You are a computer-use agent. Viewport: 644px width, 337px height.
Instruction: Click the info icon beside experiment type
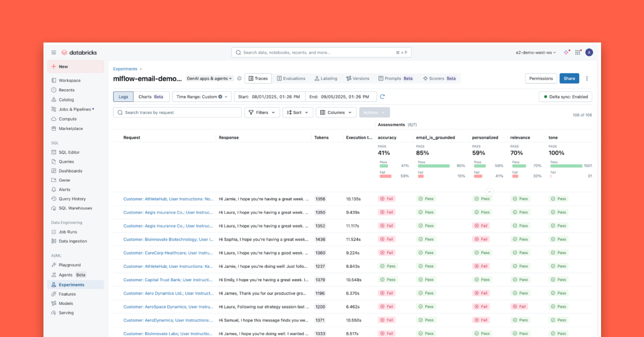(x=239, y=78)
